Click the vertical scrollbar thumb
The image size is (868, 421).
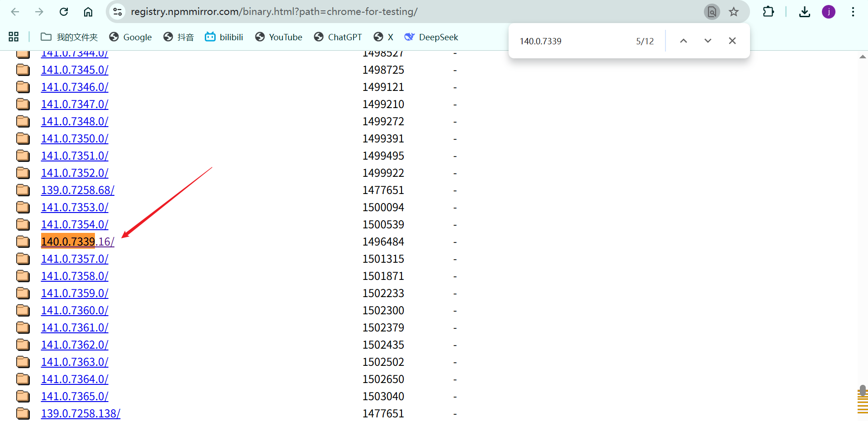tap(863, 390)
